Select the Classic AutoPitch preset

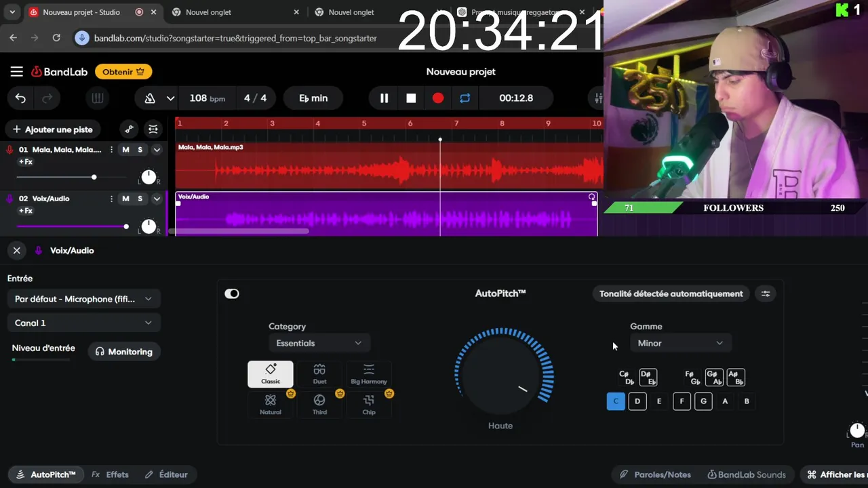(x=271, y=374)
